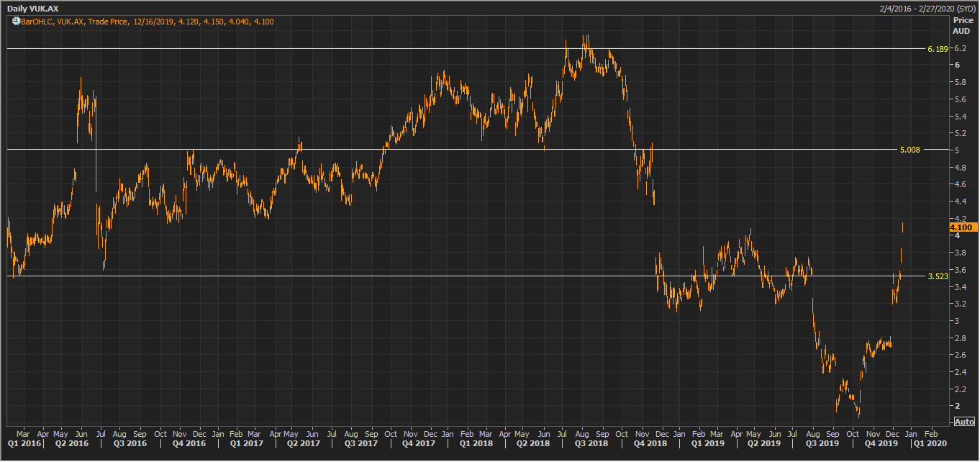
Task: Click the 5.4 price axis value
Action: coord(960,117)
